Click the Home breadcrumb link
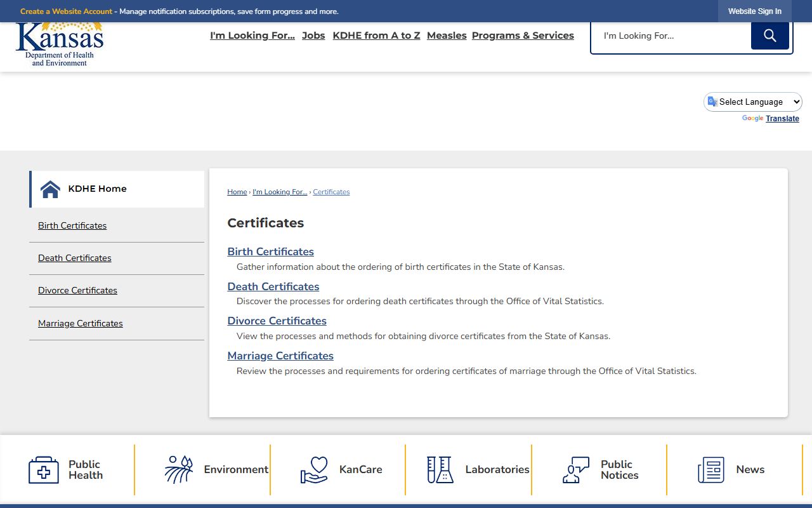Viewport: 812px width, 508px height. click(237, 192)
